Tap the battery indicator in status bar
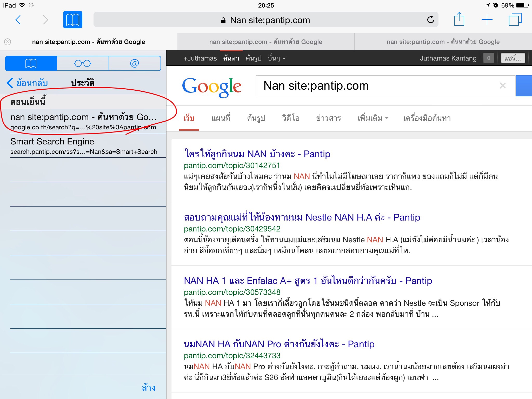This screenshot has height=399, width=532. pos(523,5)
